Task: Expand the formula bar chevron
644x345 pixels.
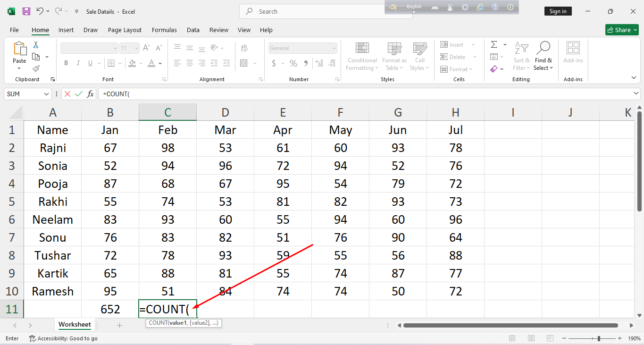Action: coord(636,93)
